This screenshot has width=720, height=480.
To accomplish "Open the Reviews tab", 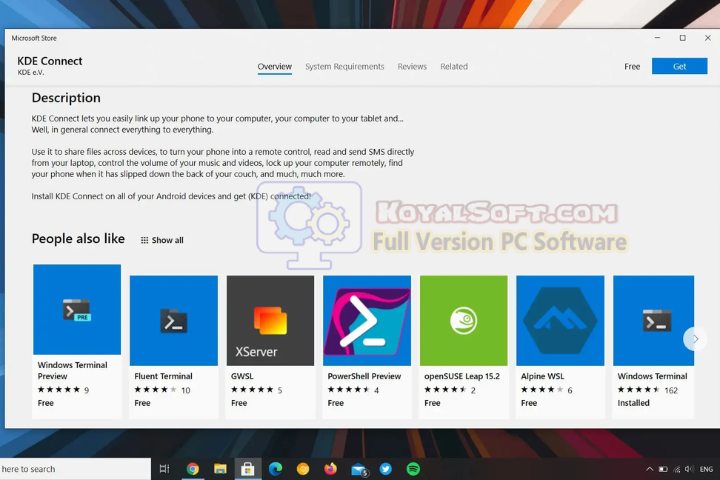I will tap(412, 67).
